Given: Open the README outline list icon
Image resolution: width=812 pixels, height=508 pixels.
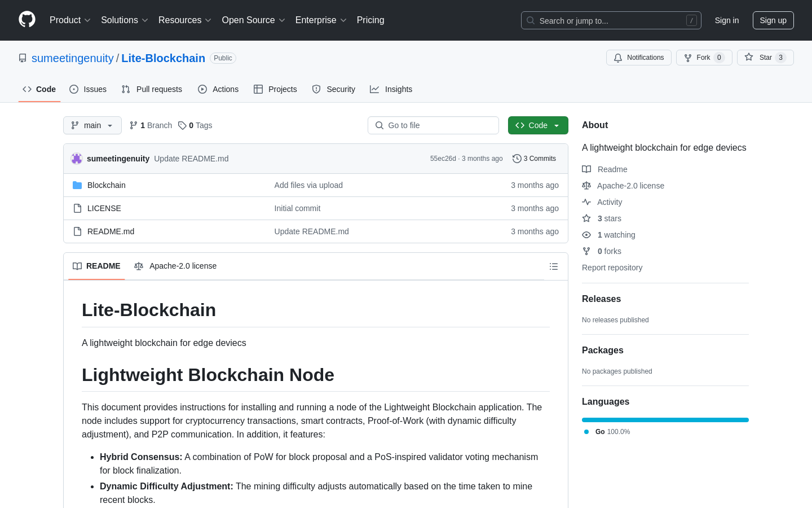Looking at the screenshot, I should 554,266.
